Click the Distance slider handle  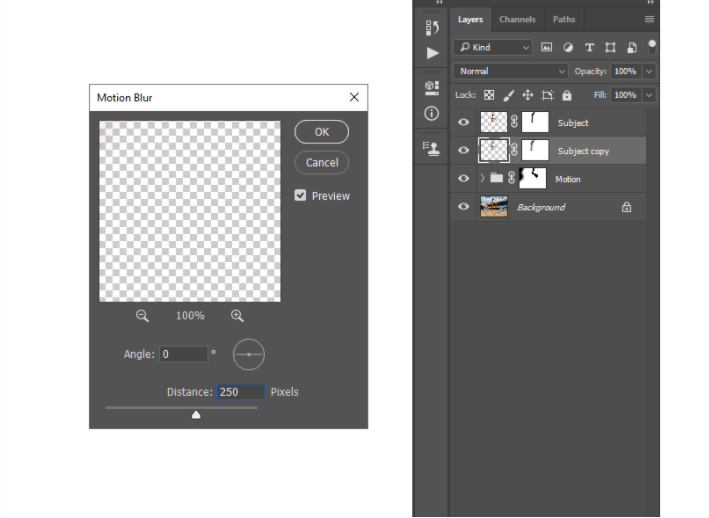(x=196, y=414)
